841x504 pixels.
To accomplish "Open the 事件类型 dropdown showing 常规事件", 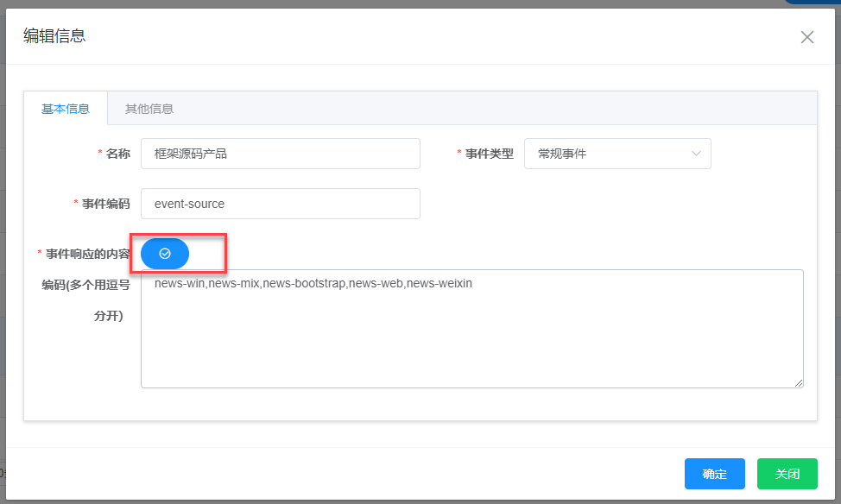I will [x=618, y=154].
